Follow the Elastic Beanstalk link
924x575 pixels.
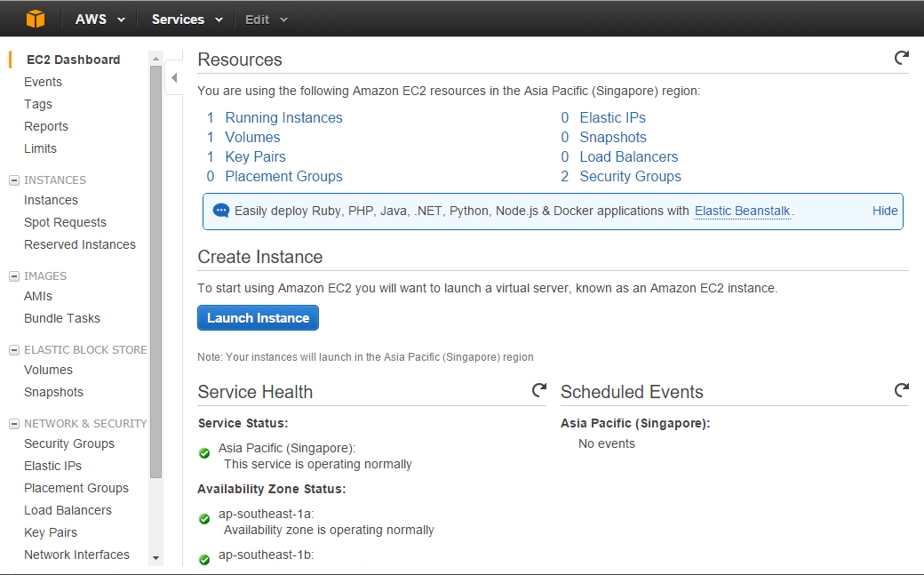coord(743,212)
